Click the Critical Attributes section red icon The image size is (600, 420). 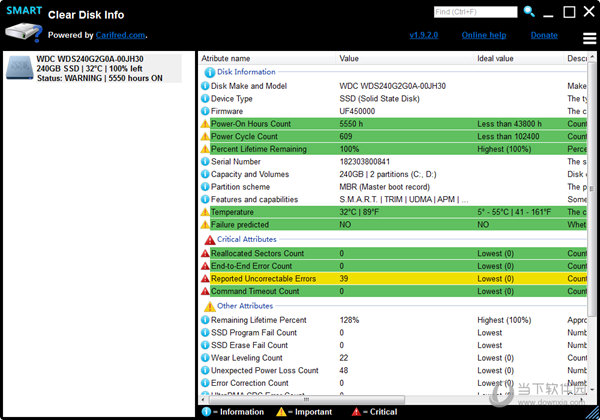[x=210, y=240]
